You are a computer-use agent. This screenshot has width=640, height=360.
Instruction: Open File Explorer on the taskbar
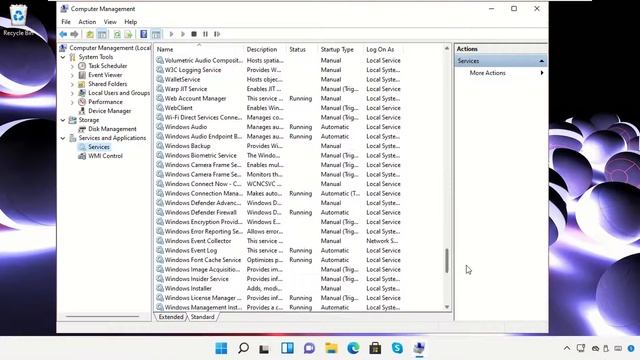[331, 348]
